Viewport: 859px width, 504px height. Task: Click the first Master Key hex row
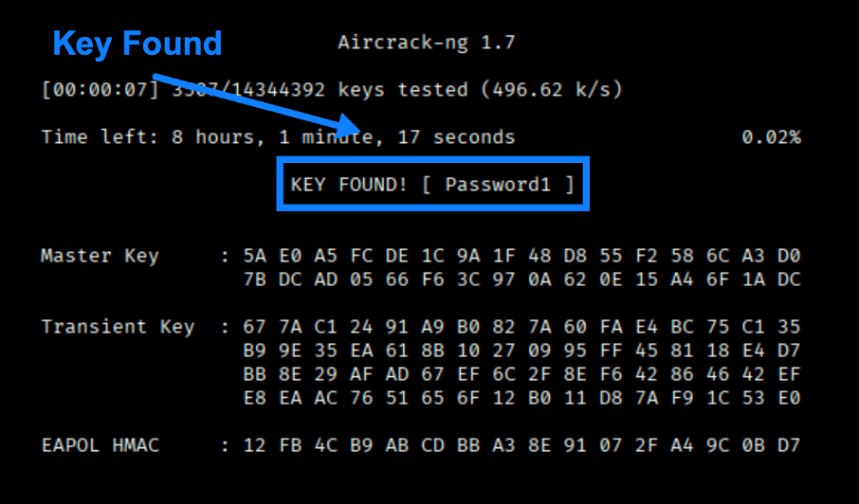[x=521, y=256]
